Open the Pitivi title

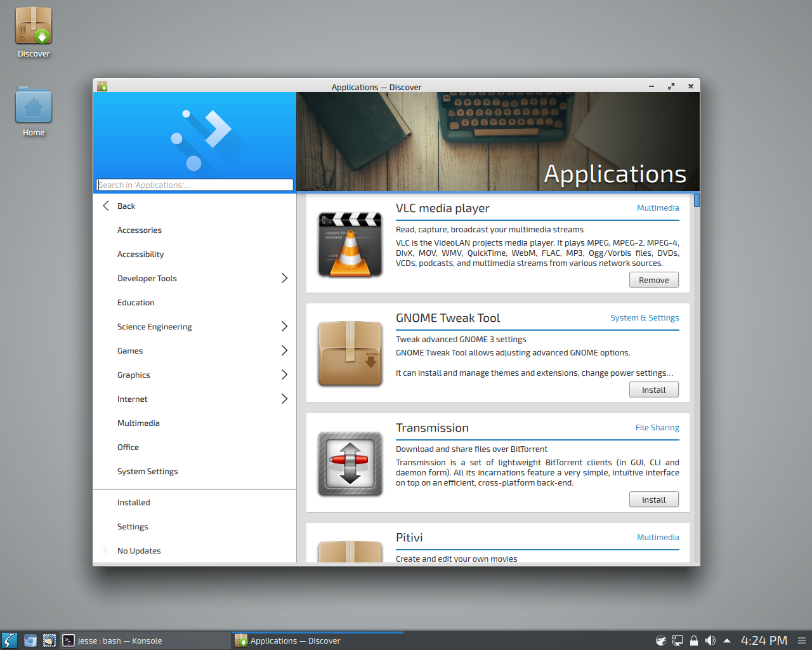409,538
